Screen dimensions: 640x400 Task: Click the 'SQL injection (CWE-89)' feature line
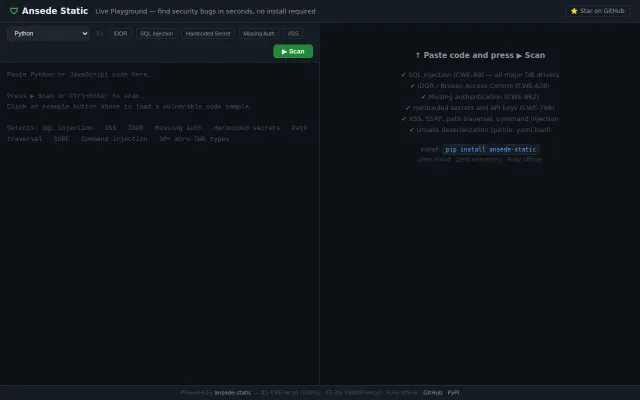click(480, 75)
